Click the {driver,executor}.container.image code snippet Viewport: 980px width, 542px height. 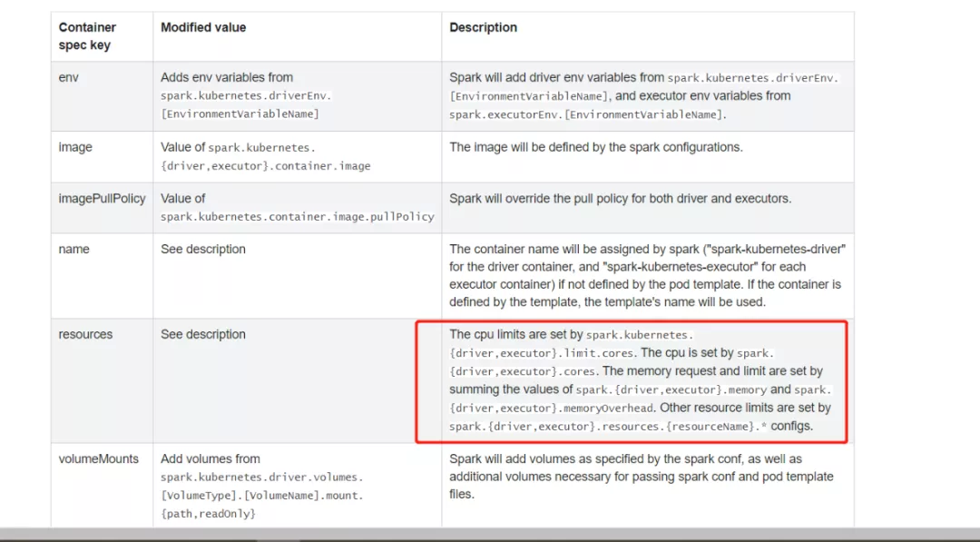pos(266,166)
